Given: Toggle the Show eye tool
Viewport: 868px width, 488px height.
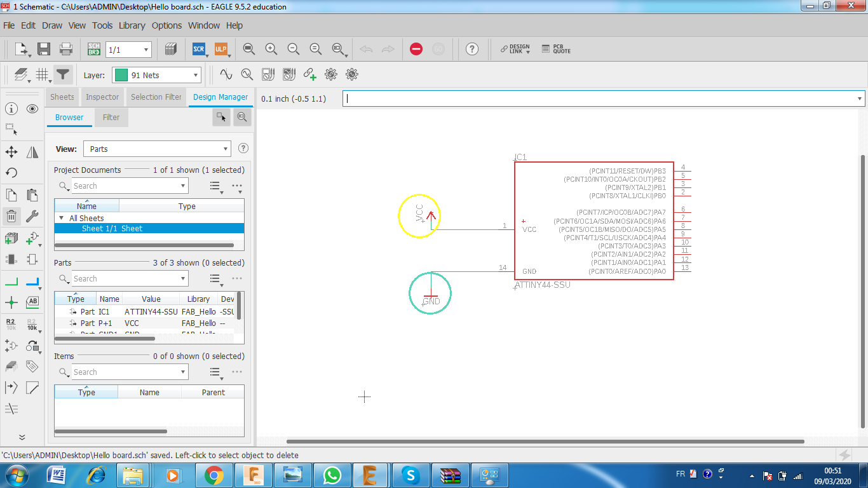Looking at the screenshot, I should tap(32, 109).
